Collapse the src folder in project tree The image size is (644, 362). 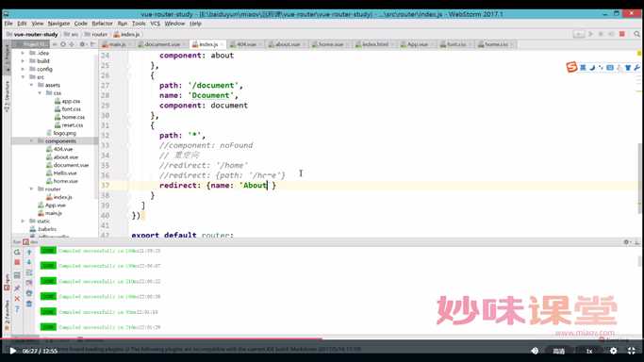(23, 77)
